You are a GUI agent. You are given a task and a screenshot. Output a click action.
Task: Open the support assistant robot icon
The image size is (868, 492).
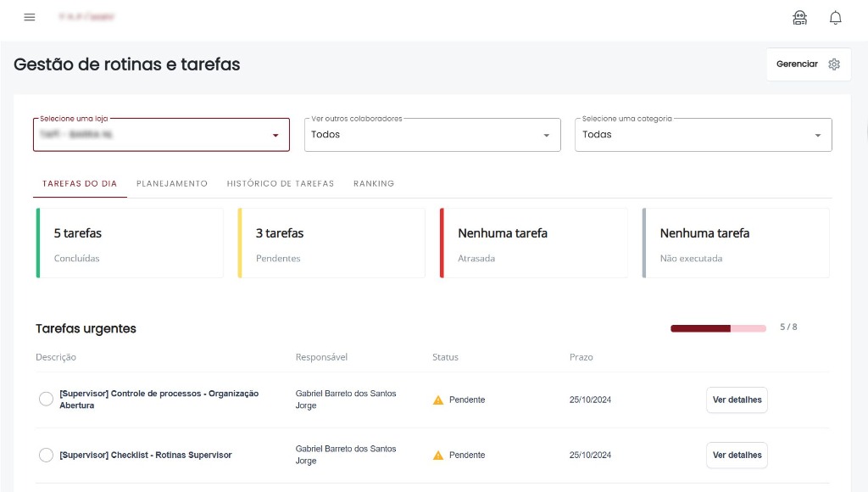799,18
